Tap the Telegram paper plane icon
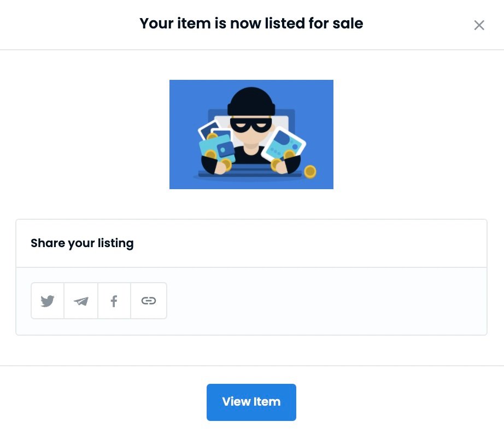 pos(81,301)
